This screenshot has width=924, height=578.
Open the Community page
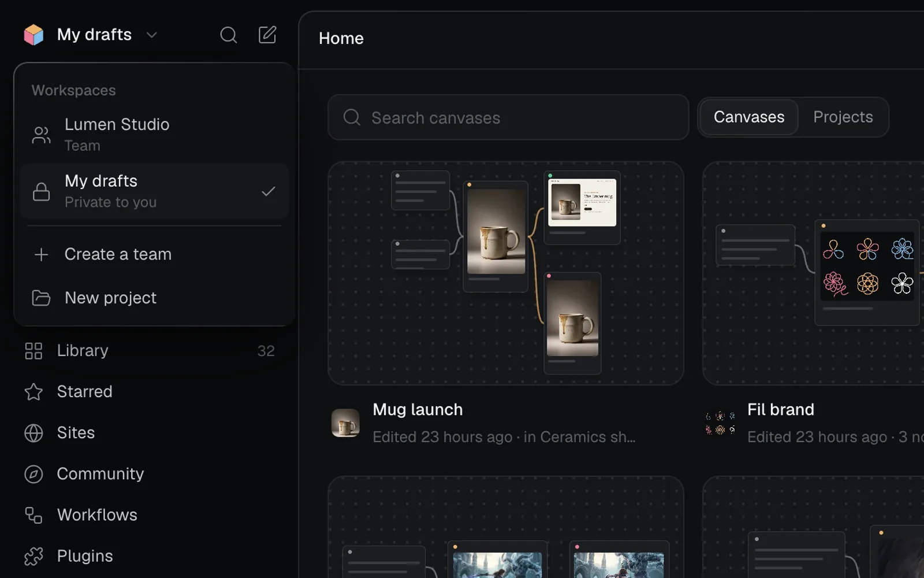pyautogui.click(x=149, y=474)
